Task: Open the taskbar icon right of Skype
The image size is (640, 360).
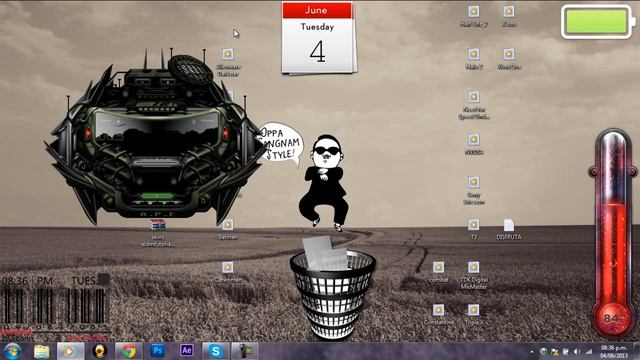Action: coord(245,351)
